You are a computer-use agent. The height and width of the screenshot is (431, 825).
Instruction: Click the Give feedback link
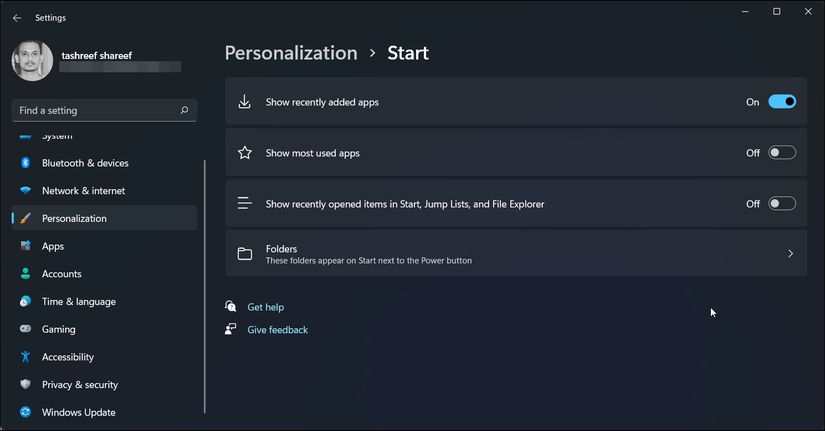click(277, 330)
